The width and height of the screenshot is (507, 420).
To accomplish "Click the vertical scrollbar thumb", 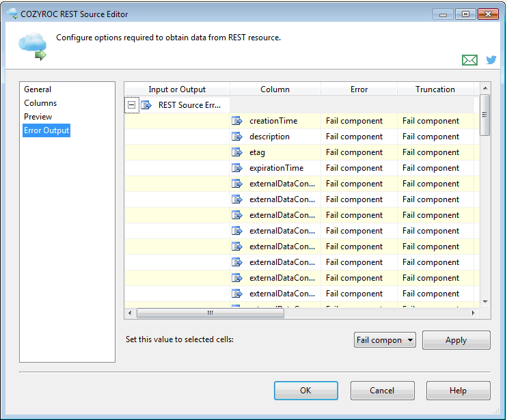I will (484, 115).
